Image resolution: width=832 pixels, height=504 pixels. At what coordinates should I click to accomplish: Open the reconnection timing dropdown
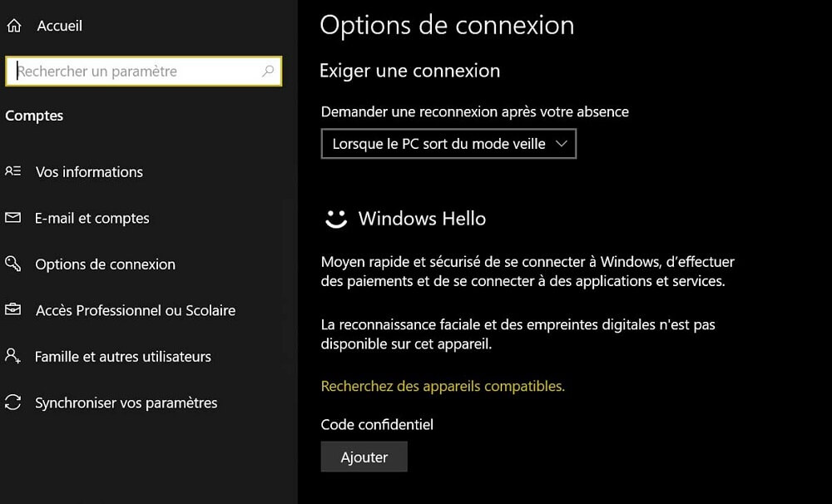click(448, 143)
